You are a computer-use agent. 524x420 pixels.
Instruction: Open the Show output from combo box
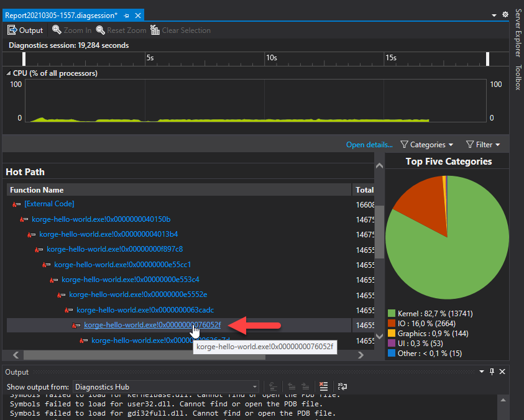coord(166,386)
